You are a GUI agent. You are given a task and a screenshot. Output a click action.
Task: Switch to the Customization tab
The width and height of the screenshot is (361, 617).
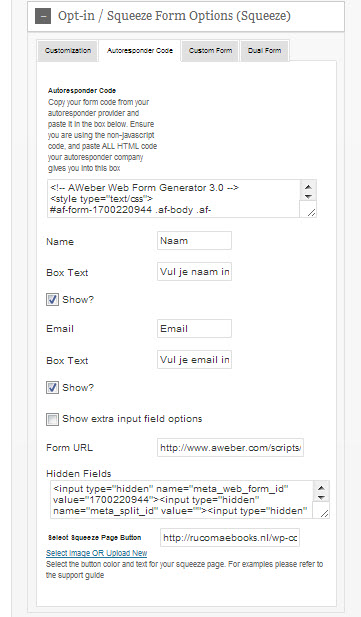(68, 51)
